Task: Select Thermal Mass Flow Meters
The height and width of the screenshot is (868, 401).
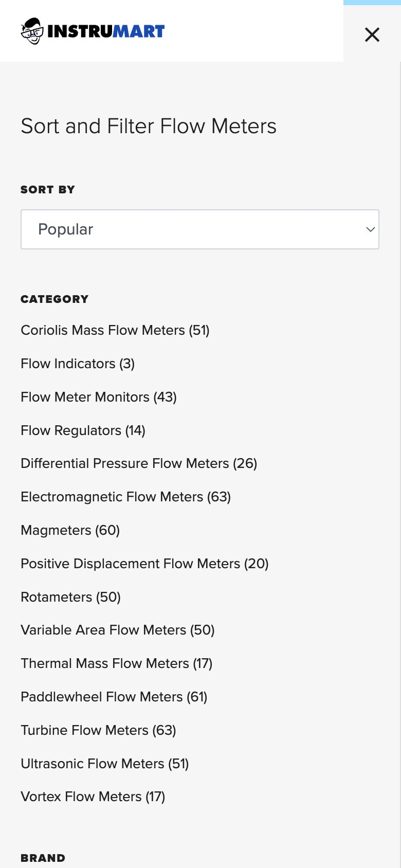Action: pyautogui.click(x=117, y=663)
